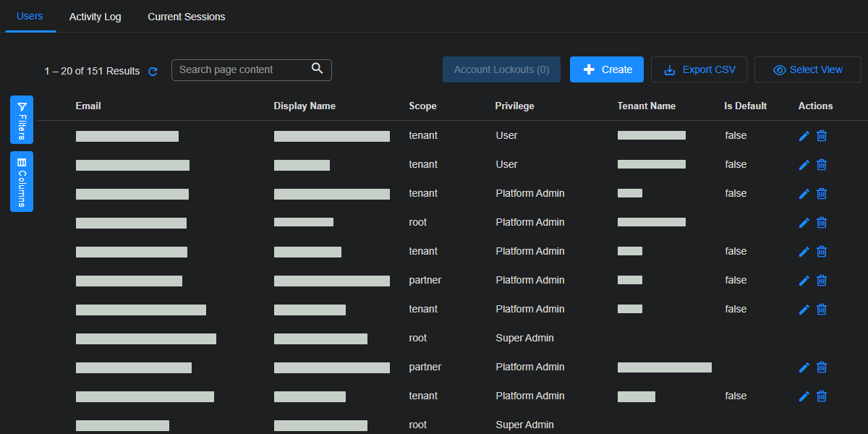Delete the first user row with trash icon

[x=822, y=136]
